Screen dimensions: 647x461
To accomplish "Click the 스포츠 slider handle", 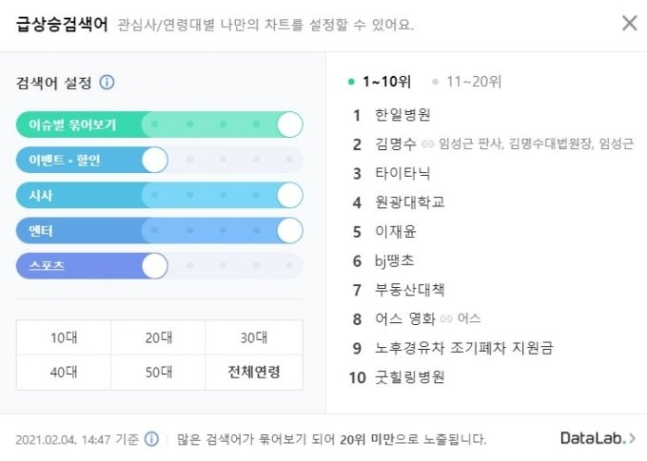I will coord(155,265).
